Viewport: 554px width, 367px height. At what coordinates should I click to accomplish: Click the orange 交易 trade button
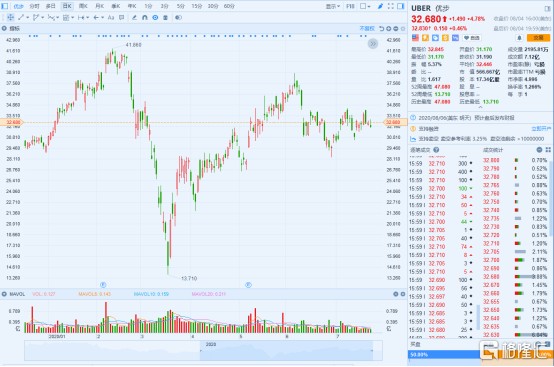pyautogui.click(x=538, y=38)
